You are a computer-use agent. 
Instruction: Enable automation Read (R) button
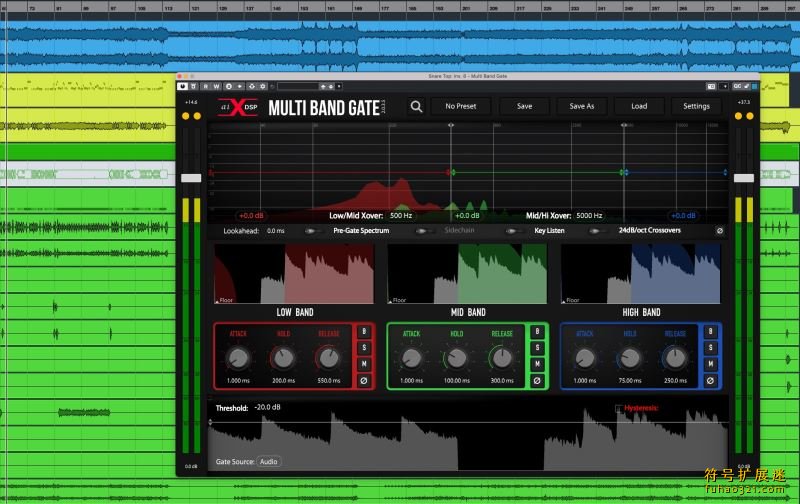(x=206, y=86)
